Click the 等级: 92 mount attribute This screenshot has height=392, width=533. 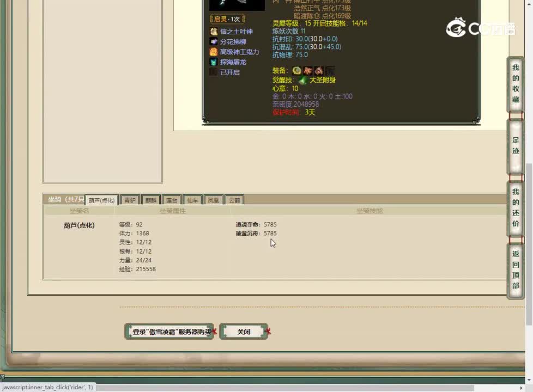pos(131,224)
